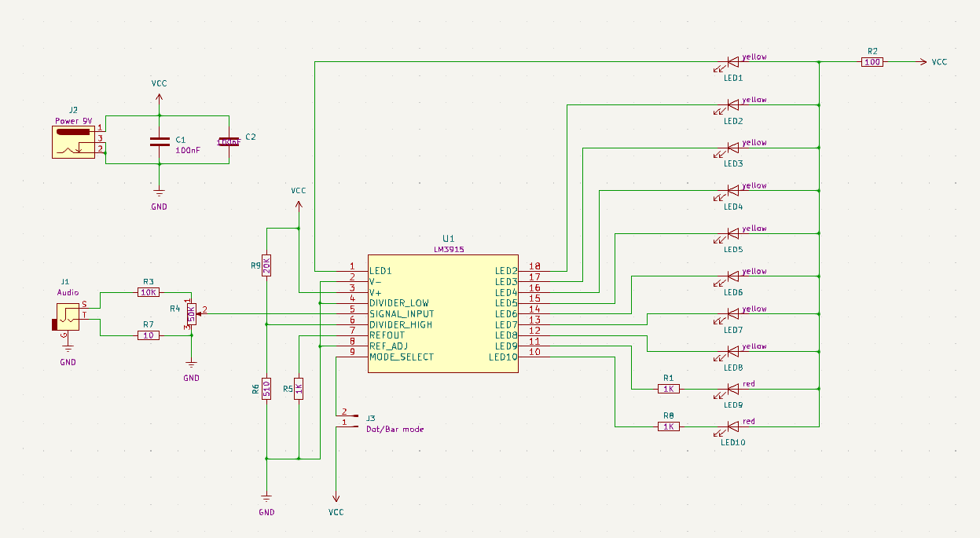The height and width of the screenshot is (538, 980).
Task: Click the R4 50K potentiometer symbol
Action: [x=191, y=313]
